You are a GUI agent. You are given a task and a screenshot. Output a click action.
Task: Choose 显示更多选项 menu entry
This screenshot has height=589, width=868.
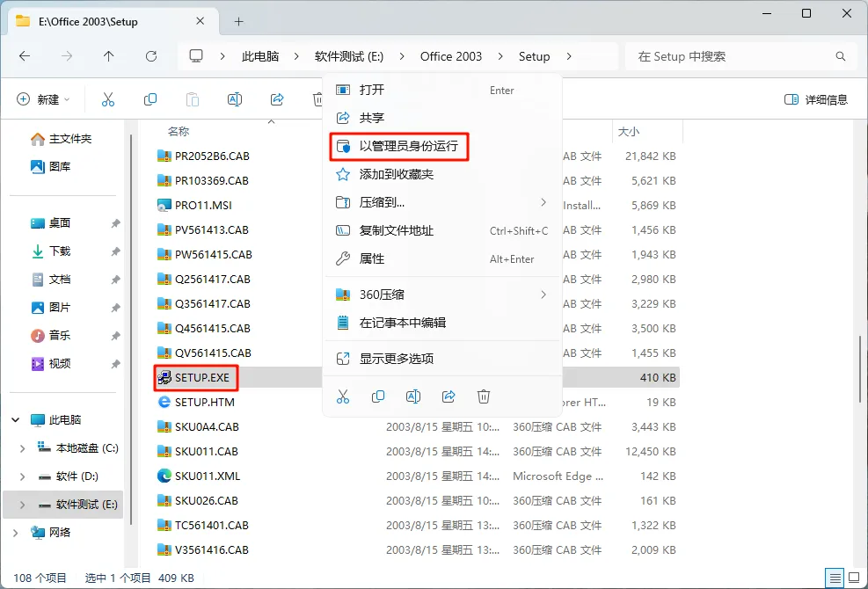click(442, 359)
